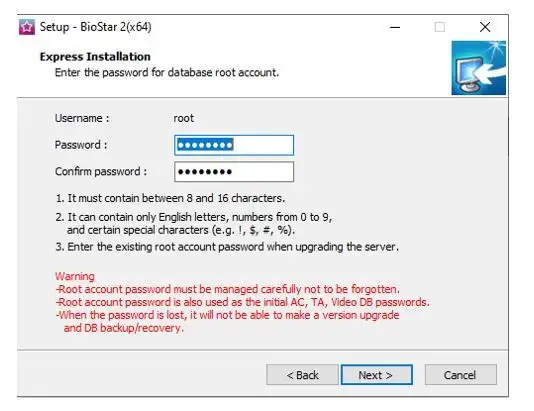The height and width of the screenshot is (411, 534).
Task: Minimize the BioStar 2 setup window
Action: coord(395,27)
